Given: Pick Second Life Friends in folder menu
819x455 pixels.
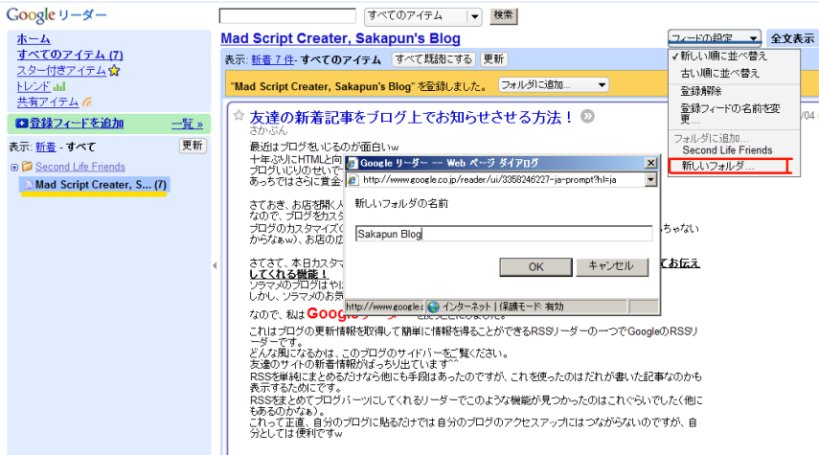Looking at the screenshot, I should (727, 150).
